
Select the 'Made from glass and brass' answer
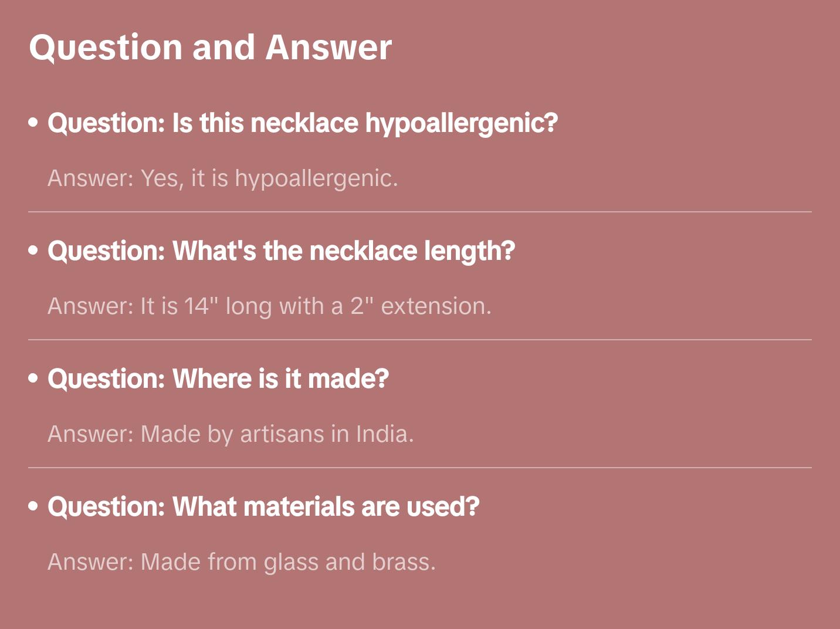(242, 562)
